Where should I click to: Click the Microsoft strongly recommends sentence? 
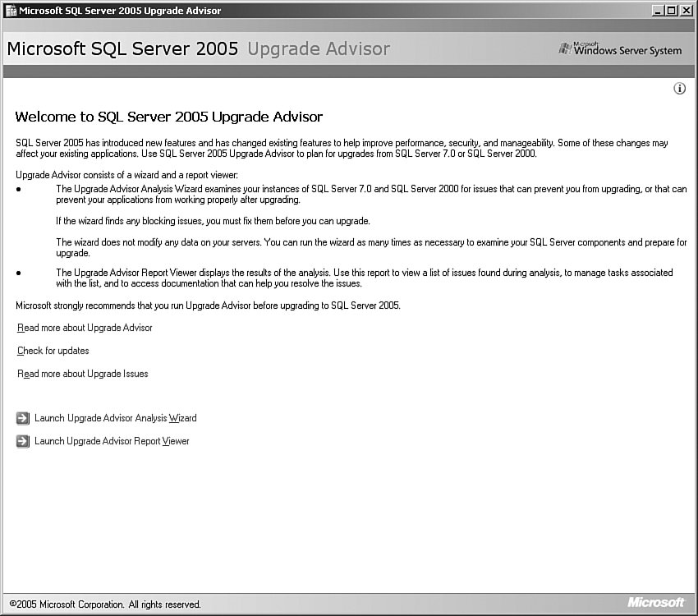pyautogui.click(x=208, y=306)
